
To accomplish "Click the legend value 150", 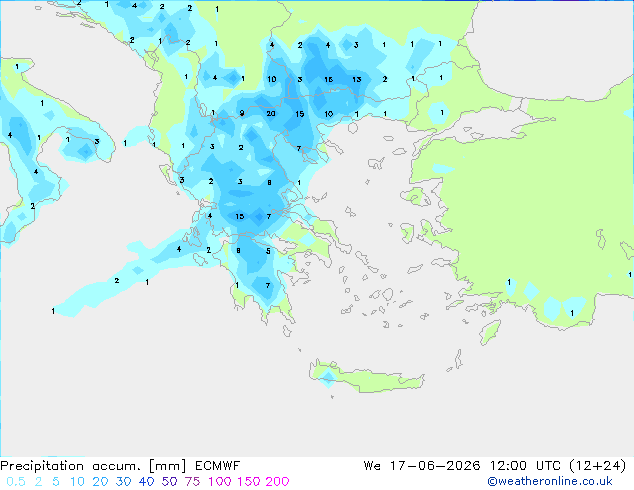I will click(x=249, y=482).
